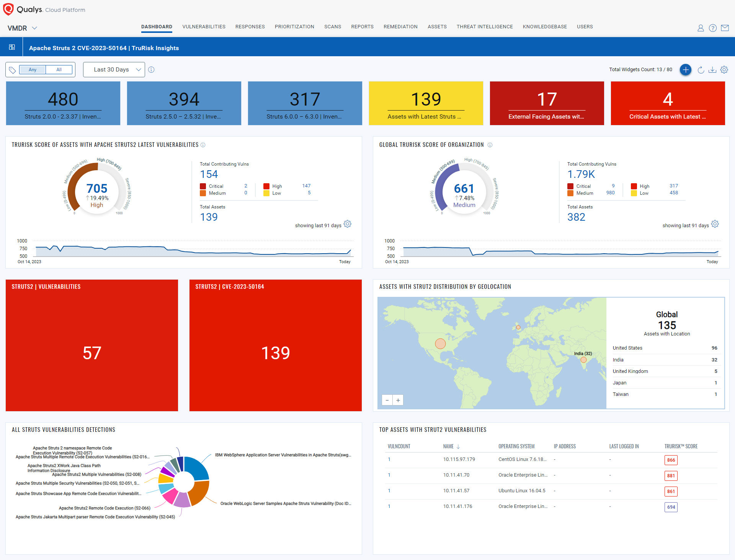Open the add widget plus icon
This screenshot has width=735, height=560.
click(685, 70)
